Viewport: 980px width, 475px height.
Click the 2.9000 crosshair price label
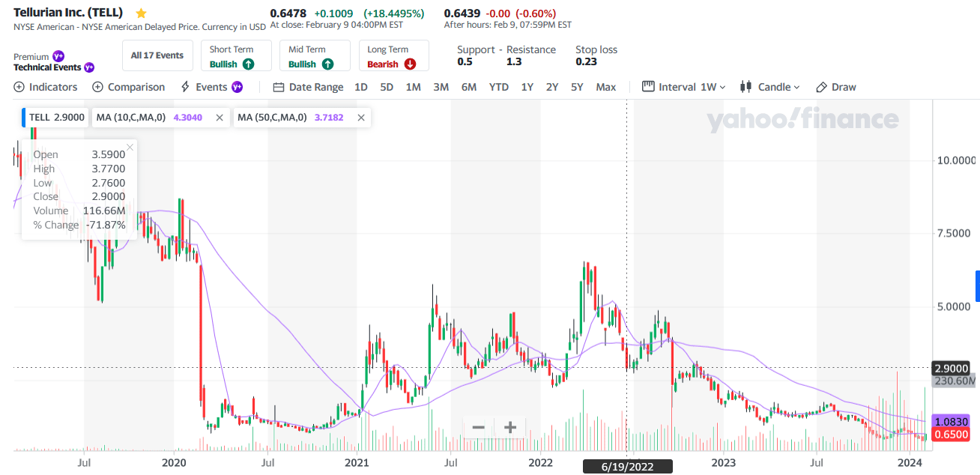[x=950, y=368]
